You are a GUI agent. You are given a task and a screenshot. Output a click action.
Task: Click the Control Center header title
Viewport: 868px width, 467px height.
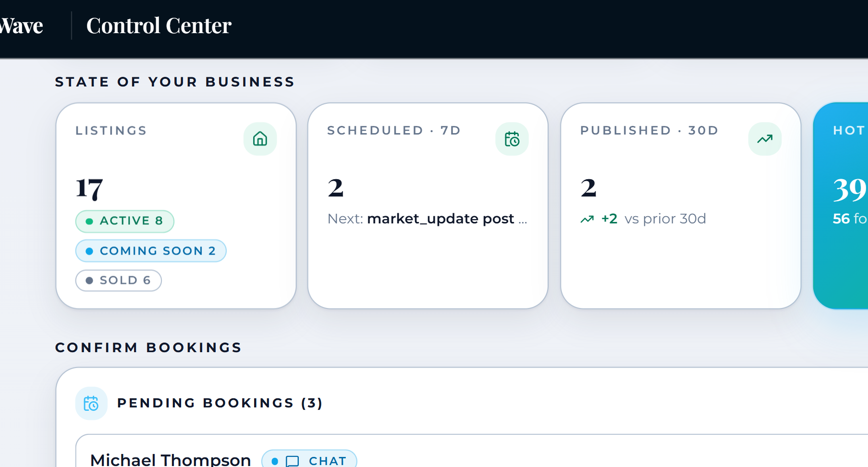(159, 25)
